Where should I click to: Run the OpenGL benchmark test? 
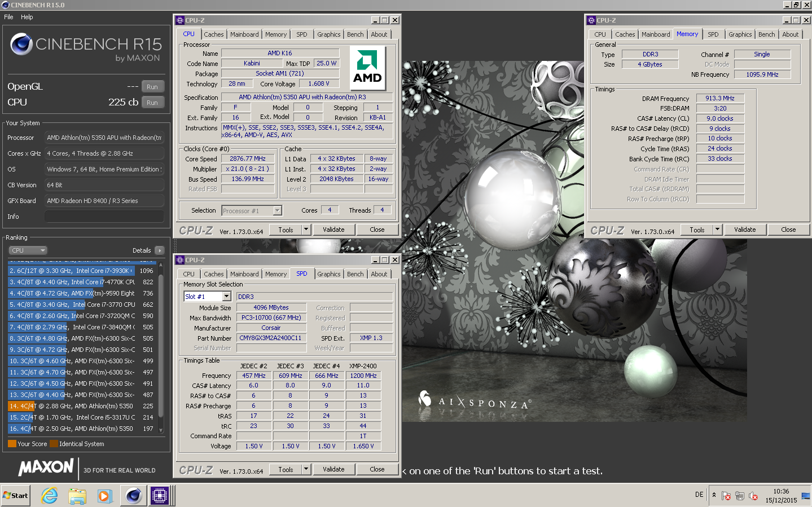pos(152,87)
